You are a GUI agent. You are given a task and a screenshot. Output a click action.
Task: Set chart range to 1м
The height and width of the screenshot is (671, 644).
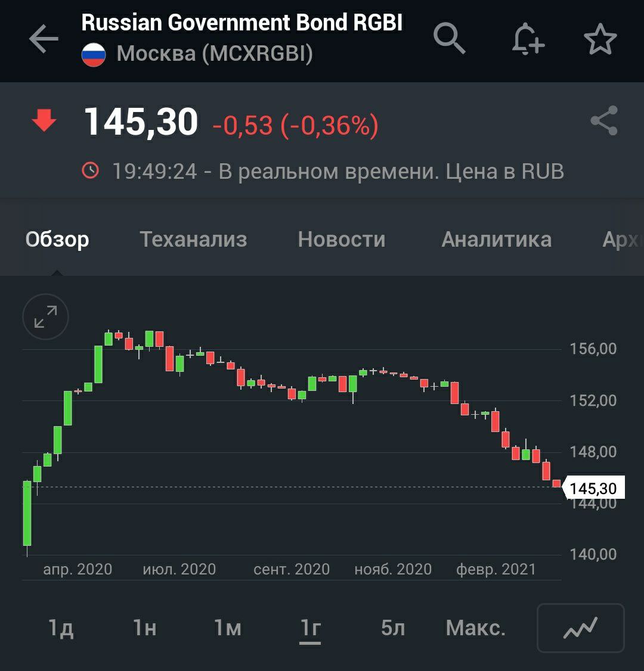coord(227,628)
